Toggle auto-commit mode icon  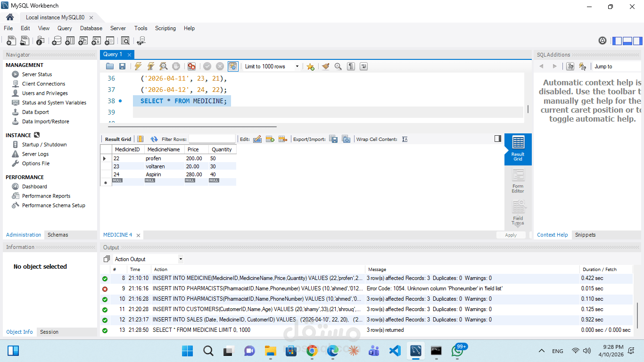click(x=233, y=66)
